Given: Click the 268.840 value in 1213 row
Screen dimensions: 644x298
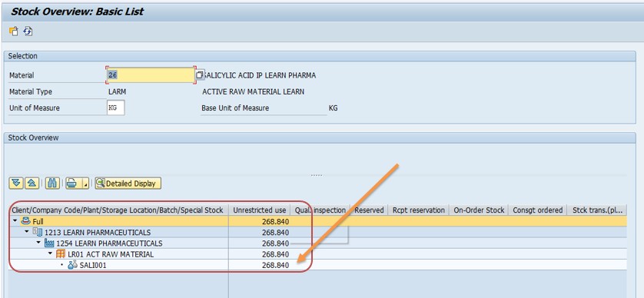Looking at the screenshot, I should (x=275, y=232).
